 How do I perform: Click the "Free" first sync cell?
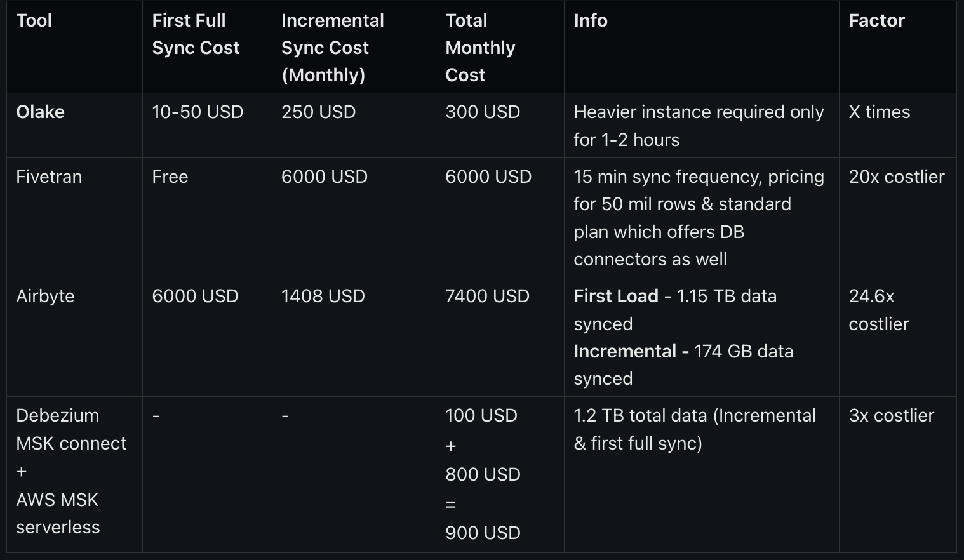click(x=170, y=177)
